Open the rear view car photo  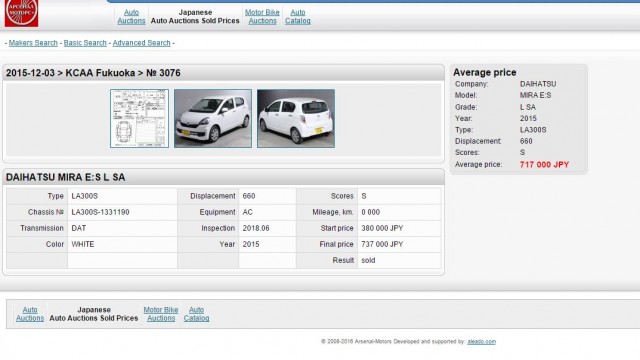point(296,118)
